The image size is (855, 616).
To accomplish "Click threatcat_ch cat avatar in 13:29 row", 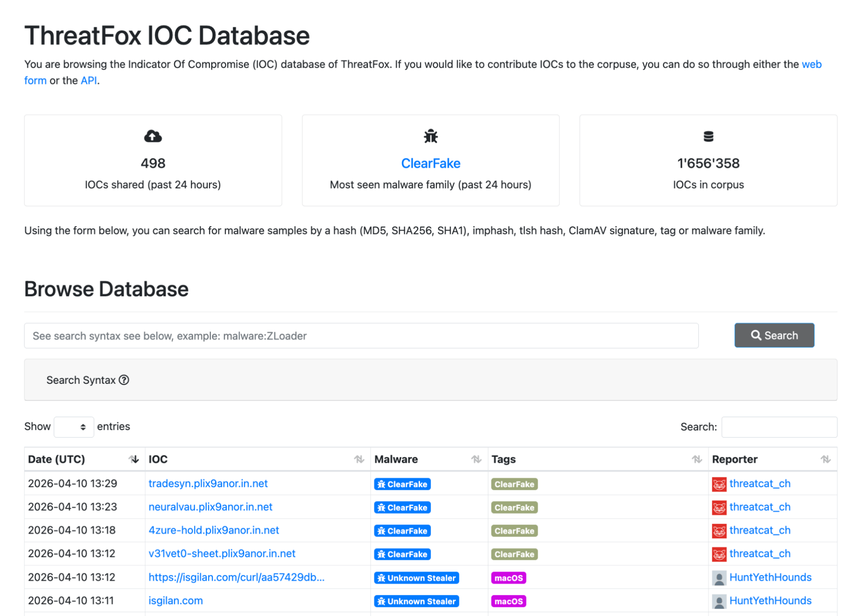I will click(x=719, y=484).
